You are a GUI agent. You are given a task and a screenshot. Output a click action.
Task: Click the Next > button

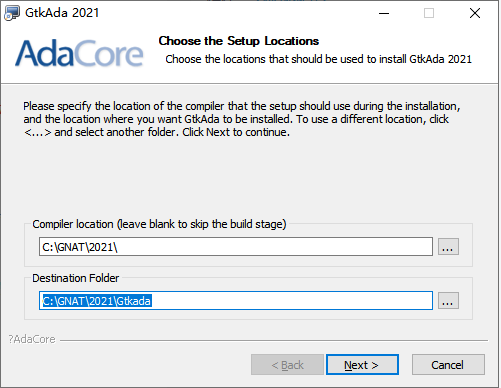[x=362, y=365]
